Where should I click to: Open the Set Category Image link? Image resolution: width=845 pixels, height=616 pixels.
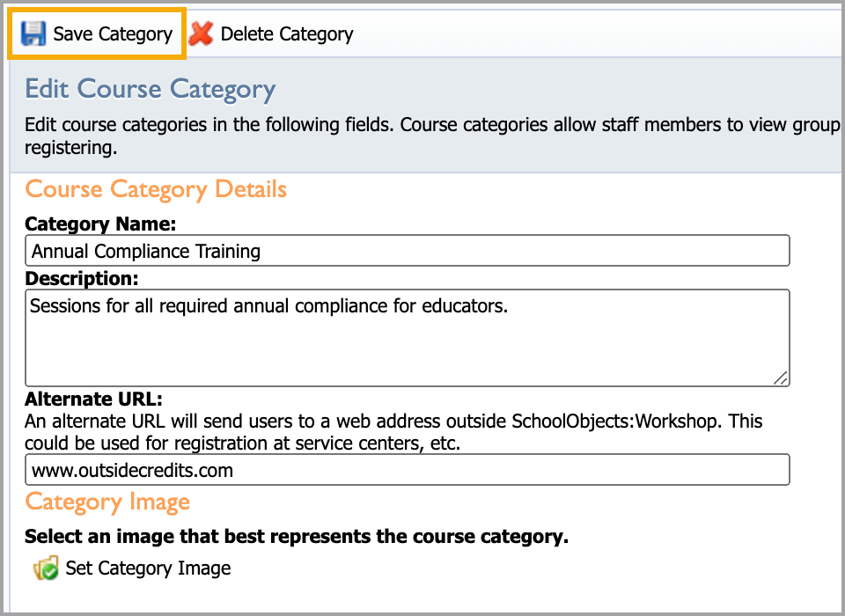coord(148,568)
